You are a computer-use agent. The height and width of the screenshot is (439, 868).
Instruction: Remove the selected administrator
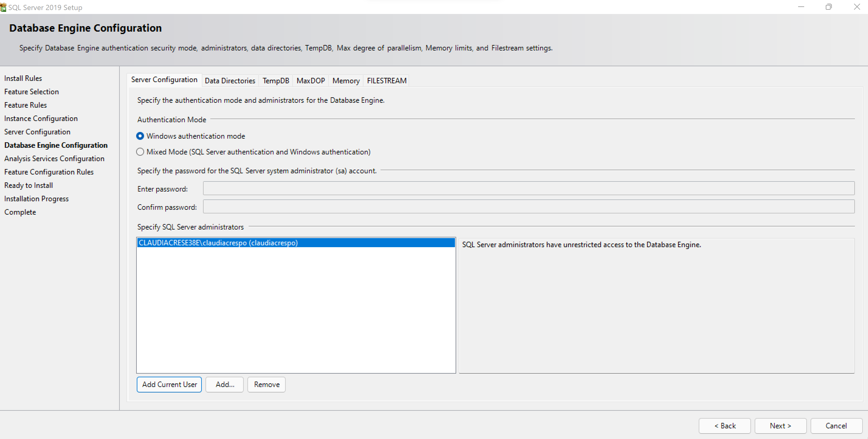point(267,384)
